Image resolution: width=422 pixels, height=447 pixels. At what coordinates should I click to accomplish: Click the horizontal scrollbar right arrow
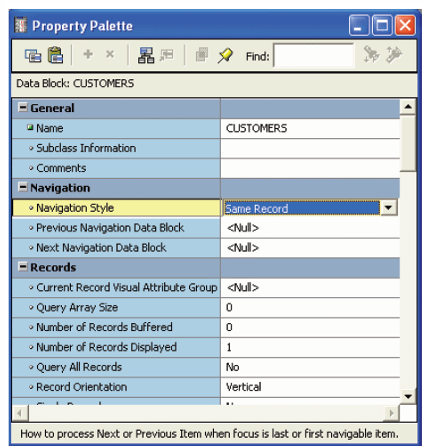(x=392, y=413)
